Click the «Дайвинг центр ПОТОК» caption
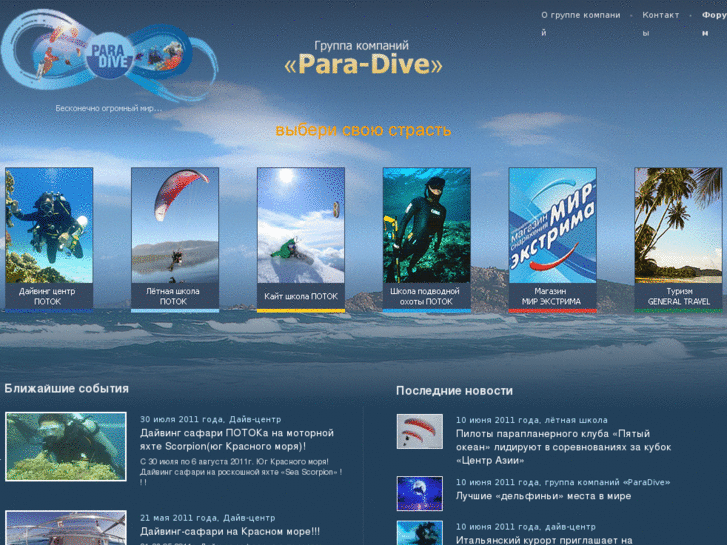 pyautogui.click(x=47, y=296)
